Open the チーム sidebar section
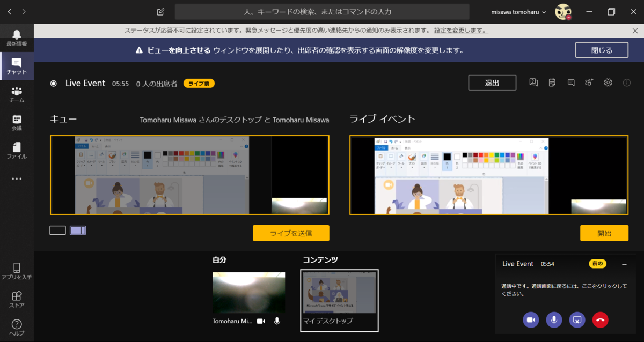 point(17,94)
